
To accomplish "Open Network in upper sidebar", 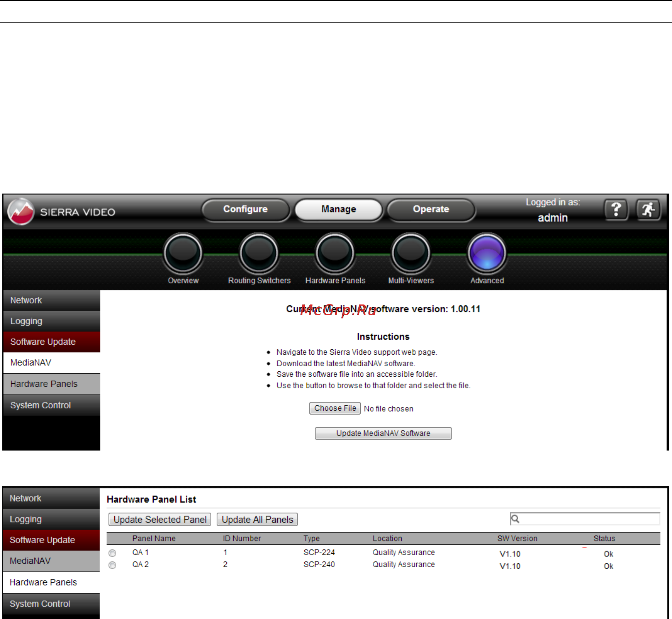I will (51, 300).
